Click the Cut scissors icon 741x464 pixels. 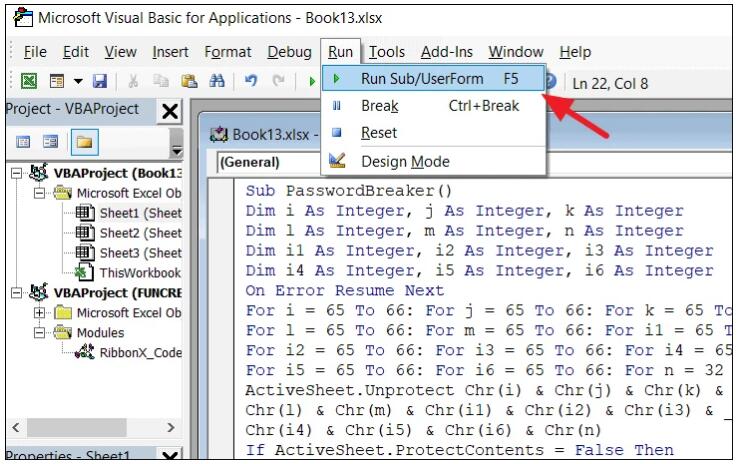(x=133, y=81)
